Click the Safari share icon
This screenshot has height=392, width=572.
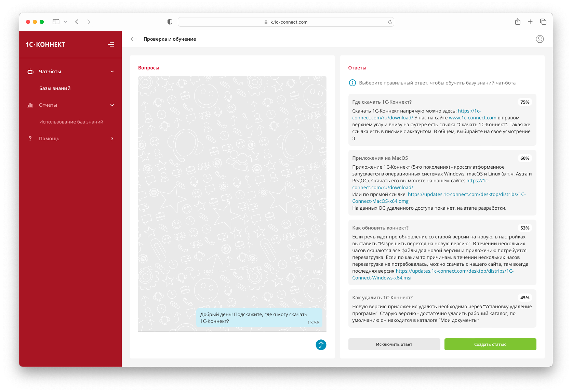(x=518, y=22)
